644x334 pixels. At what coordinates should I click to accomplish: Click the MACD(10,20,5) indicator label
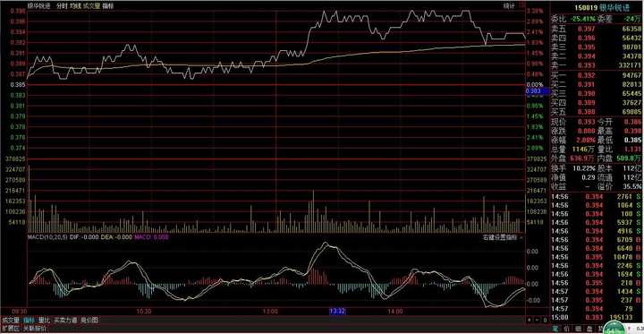pos(47,237)
